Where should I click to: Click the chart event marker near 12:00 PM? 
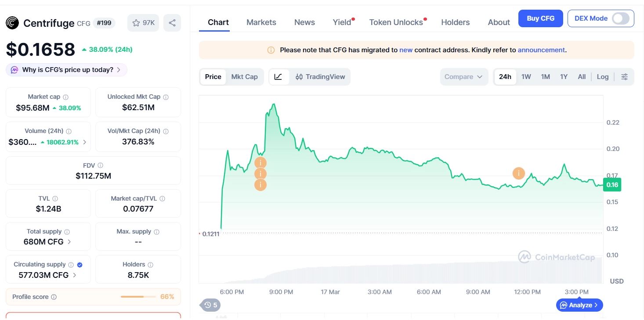[519, 173]
